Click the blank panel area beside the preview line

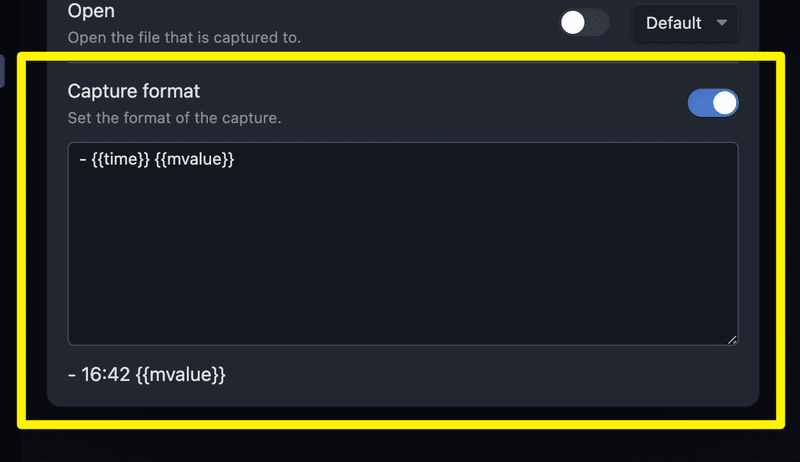pos(480,377)
